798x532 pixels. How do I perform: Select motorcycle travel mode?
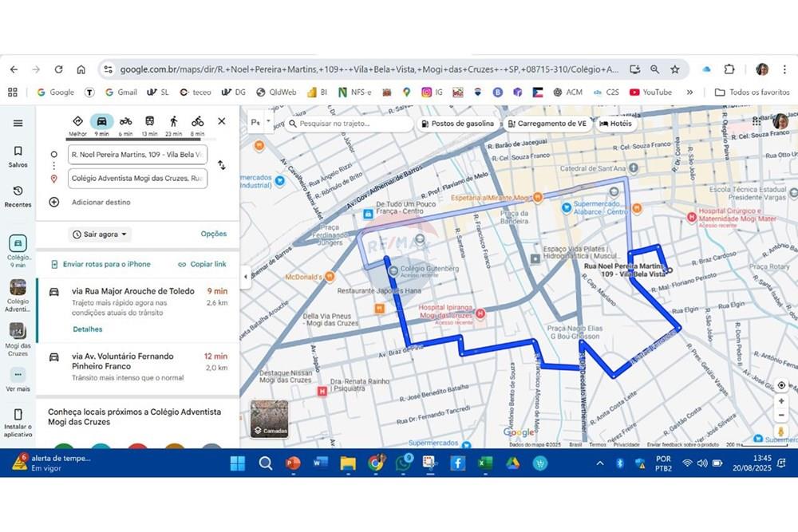[x=125, y=122]
